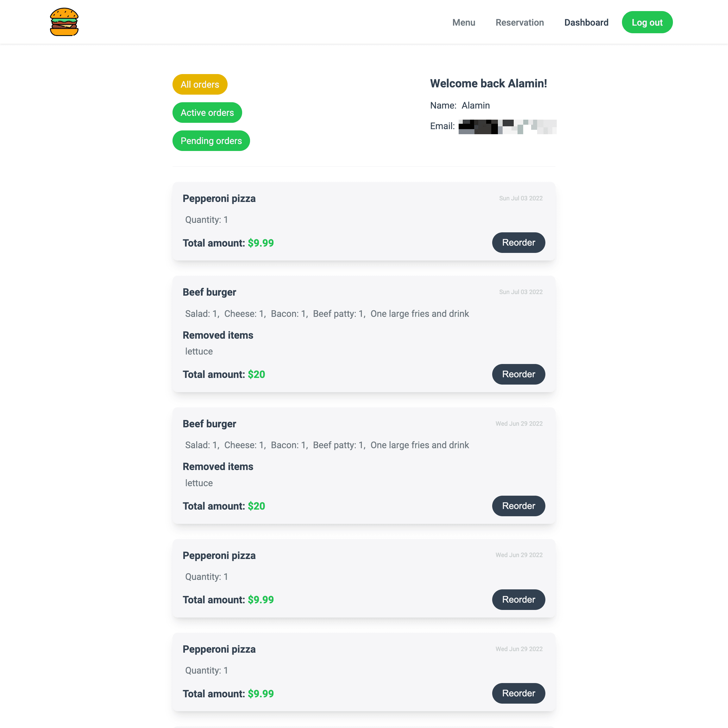
Task: Reorder the last Pepperoni pizza
Action: tap(519, 693)
